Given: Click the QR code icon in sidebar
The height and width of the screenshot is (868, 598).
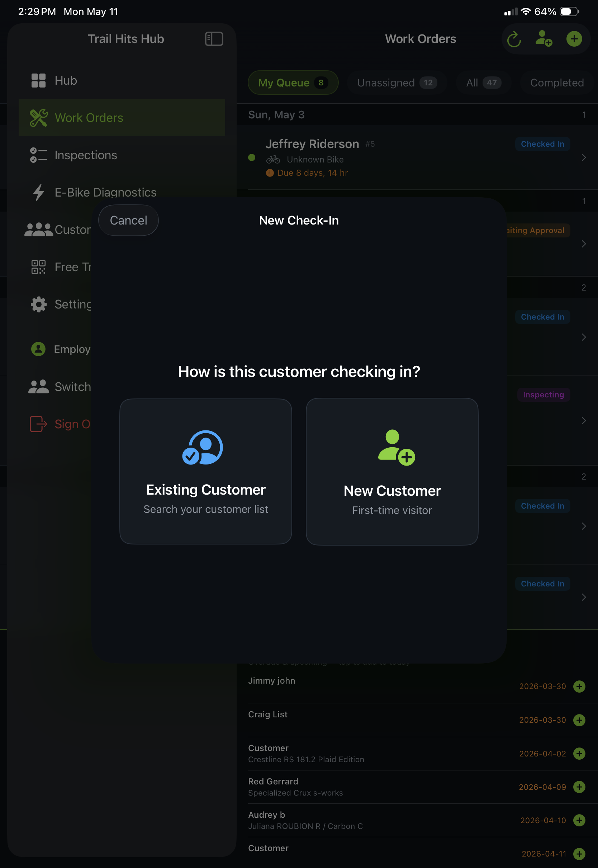Looking at the screenshot, I should click(39, 267).
